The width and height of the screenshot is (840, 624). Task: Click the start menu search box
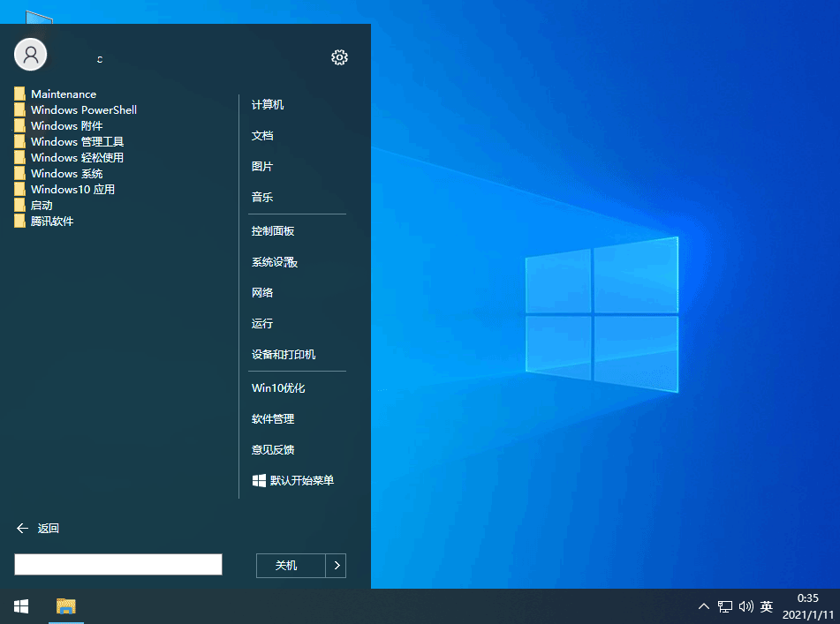coord(118,565)
